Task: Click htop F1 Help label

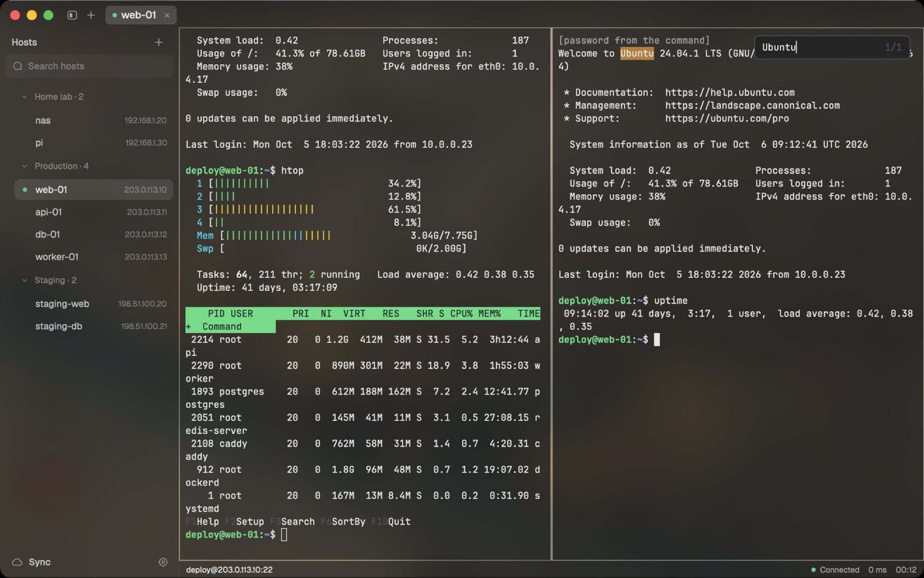Action: click(202, 521)
